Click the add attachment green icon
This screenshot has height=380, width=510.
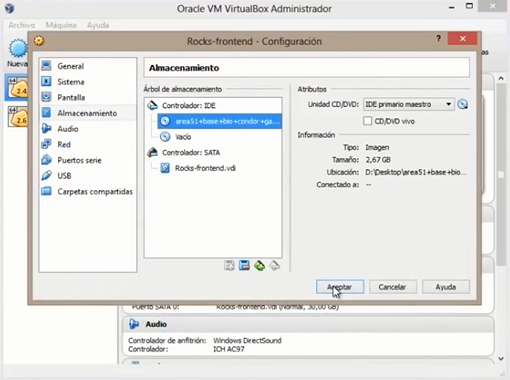coord(259,266)
